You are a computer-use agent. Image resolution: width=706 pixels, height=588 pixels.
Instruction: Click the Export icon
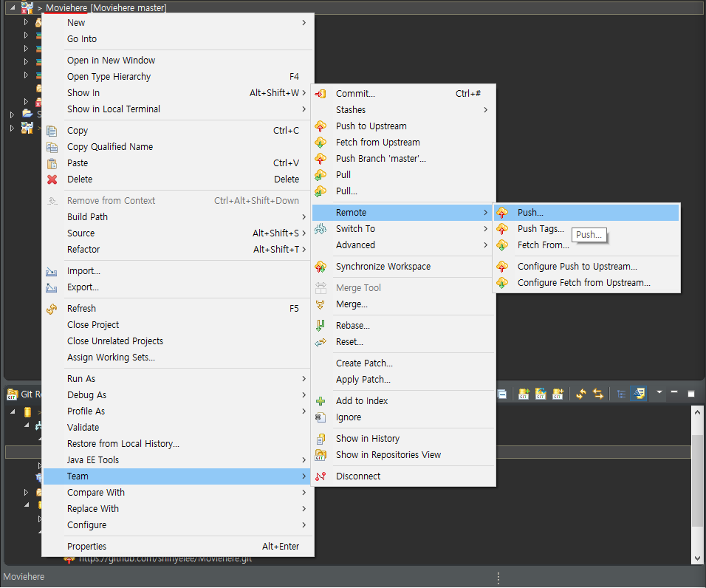point(52,287)
